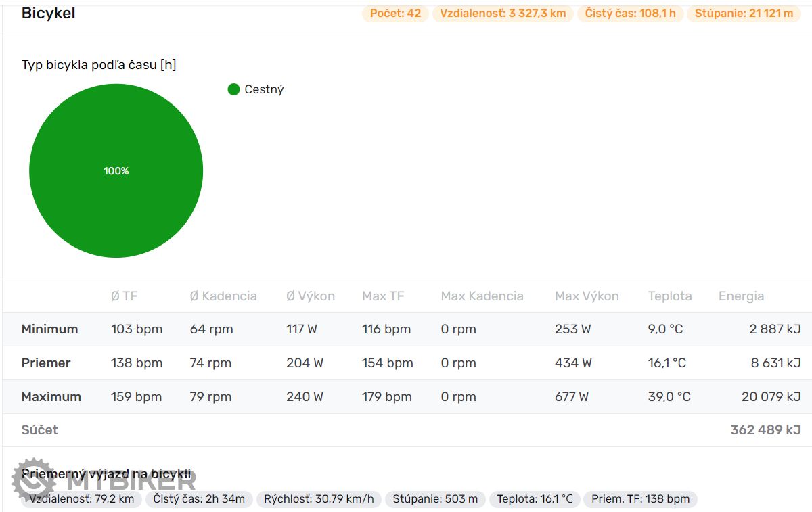812x512 pixels.
Task: Click the Ø TF column header
Action: [125, 296]
